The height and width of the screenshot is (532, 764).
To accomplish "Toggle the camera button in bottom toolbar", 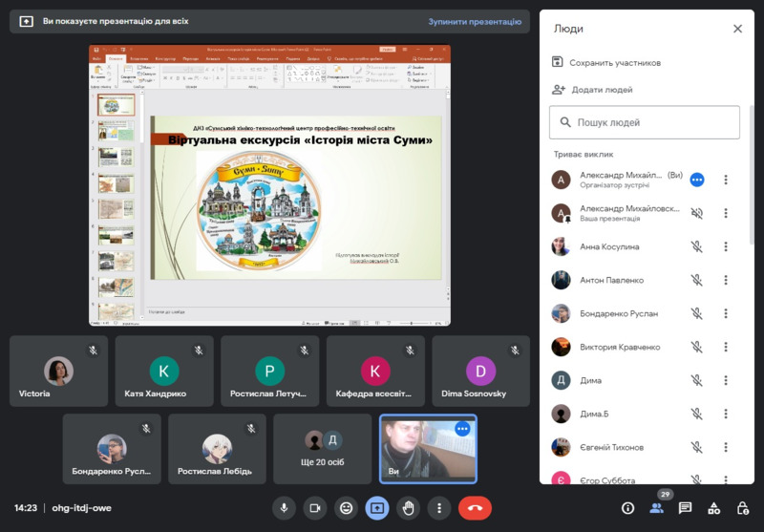I will tap(315, 508).
